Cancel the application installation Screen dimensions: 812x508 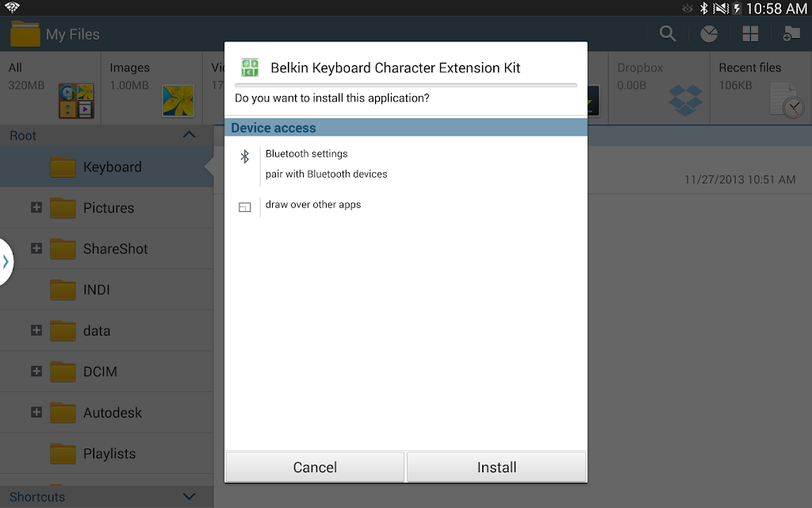(x=315, y=467)
